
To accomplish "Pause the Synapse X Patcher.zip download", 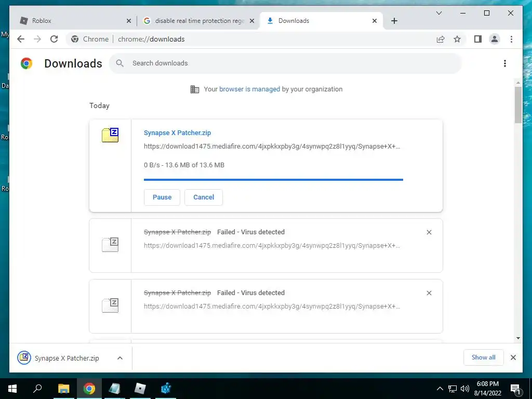I will point(162,197).
